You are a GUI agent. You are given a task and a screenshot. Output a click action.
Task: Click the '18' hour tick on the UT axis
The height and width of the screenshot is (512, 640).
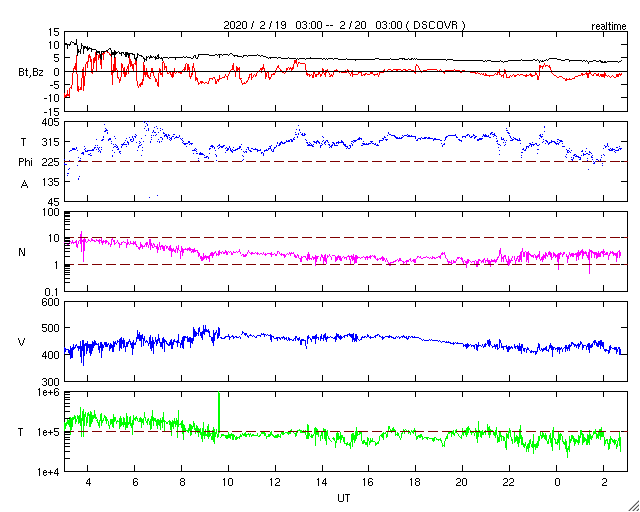click(x=416, y=482)
